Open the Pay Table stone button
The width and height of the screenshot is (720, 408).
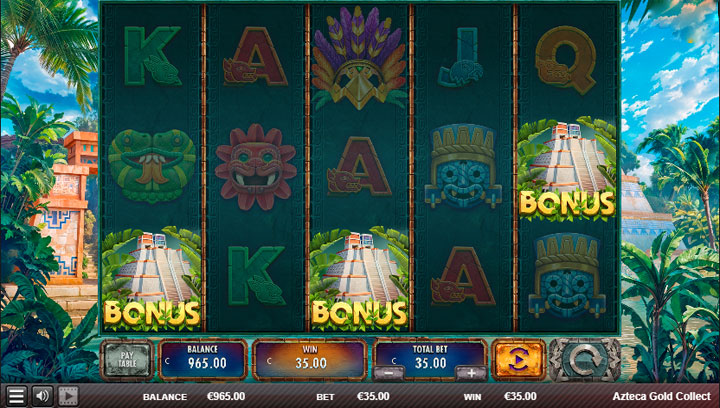(127, 360)
